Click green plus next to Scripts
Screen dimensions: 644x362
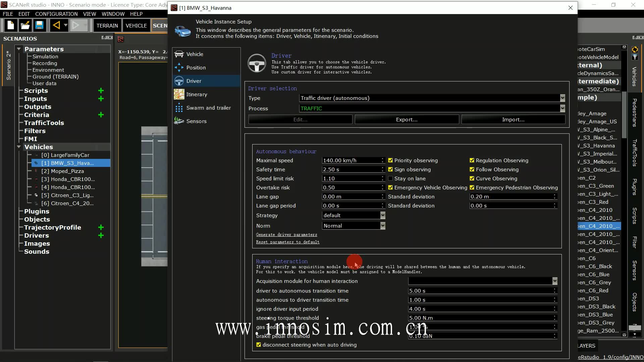101,91
